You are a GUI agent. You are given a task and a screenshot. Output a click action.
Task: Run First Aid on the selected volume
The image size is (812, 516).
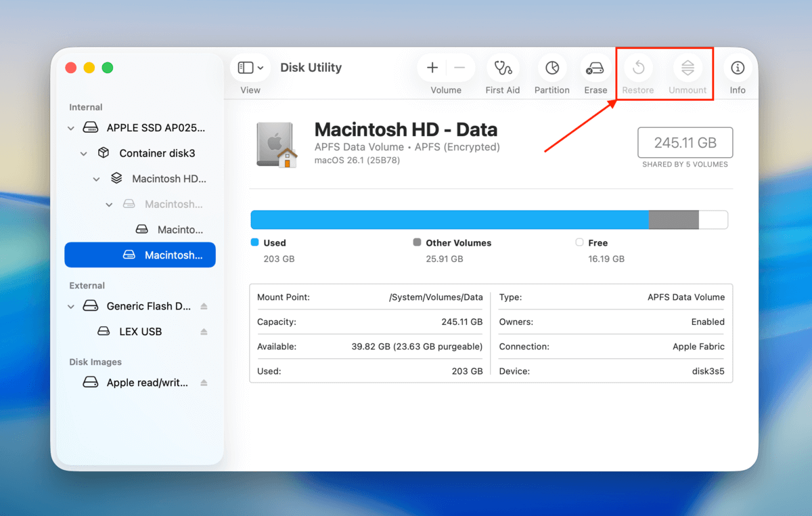click(503, 68)
